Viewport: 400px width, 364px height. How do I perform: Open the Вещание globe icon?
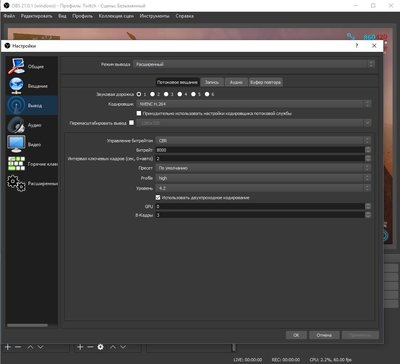click(x=16, y=86)
